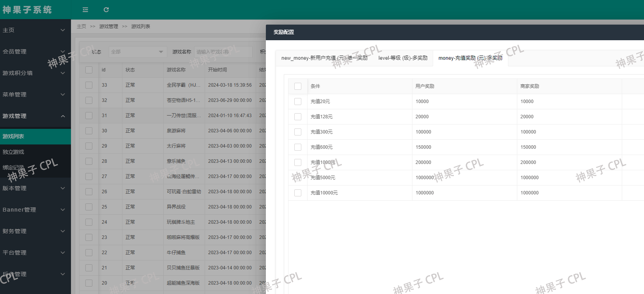
Task: Check the 充值10000元 row checkbox
Action: click(298, 193)
